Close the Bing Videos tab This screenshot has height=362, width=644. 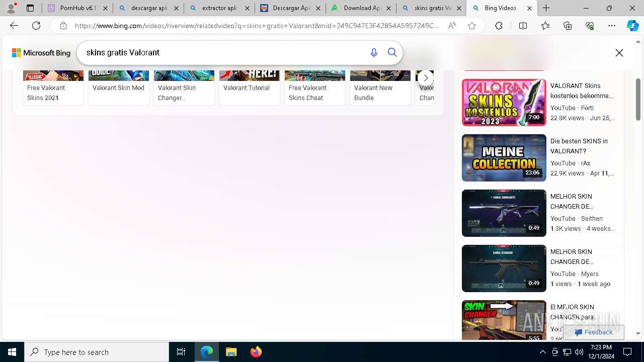[529, 8]
